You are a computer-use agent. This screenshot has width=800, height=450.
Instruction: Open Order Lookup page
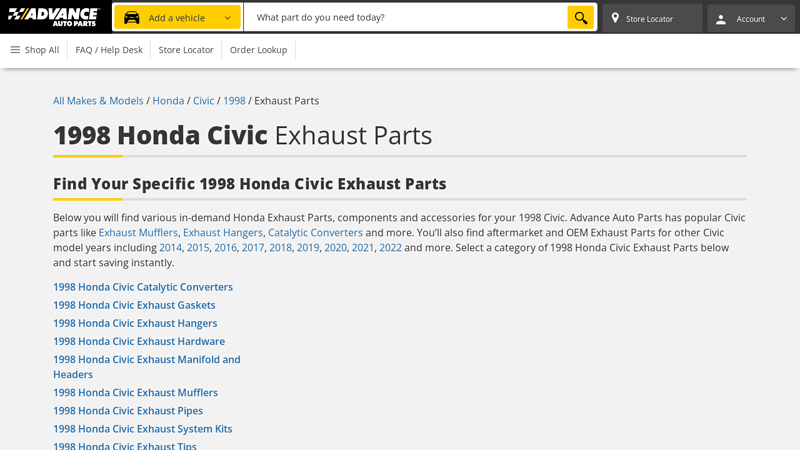258,50
